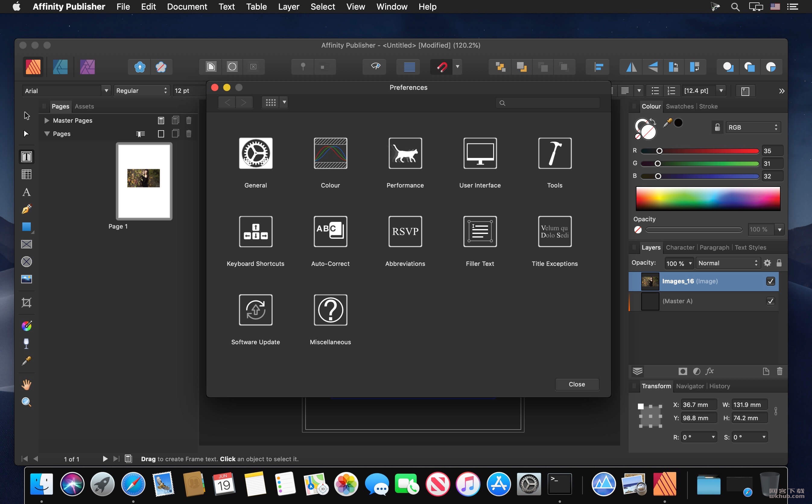
Task: Toggle Baseline Grid in toolbar
Action: (409, 67)
